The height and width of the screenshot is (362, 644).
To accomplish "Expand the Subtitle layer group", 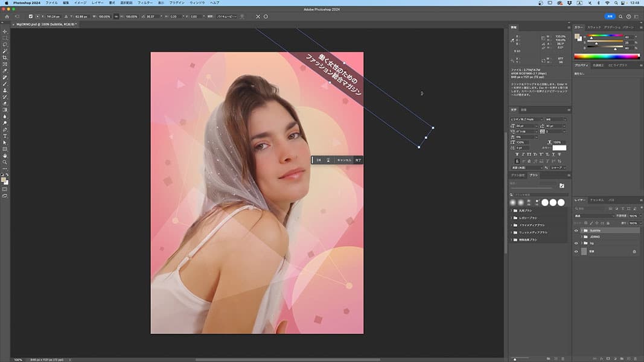I will (x=582, y=230).
